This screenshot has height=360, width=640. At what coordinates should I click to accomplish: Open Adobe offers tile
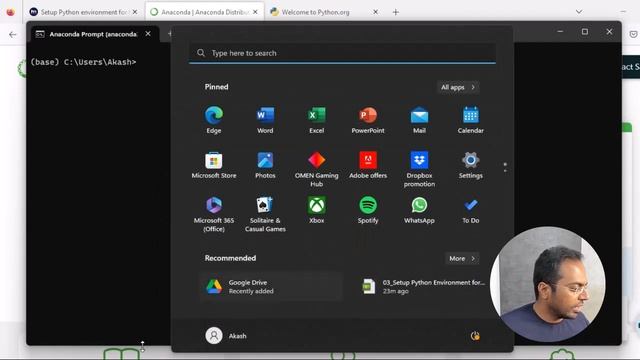click(368, 165)
